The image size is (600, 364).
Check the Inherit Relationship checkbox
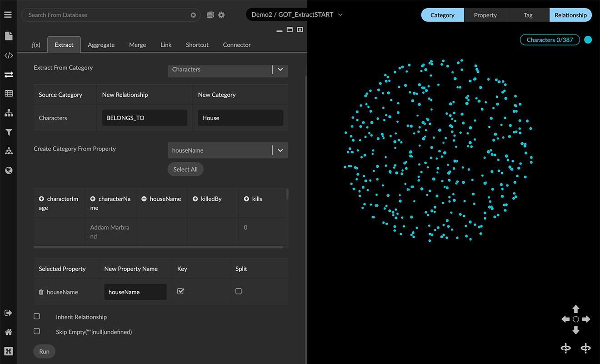click(x=37, y=316)
